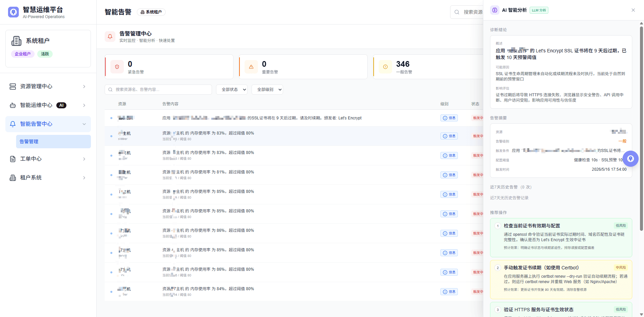
Task: Click the 紧急告警 count card
Action: [169, 67]
